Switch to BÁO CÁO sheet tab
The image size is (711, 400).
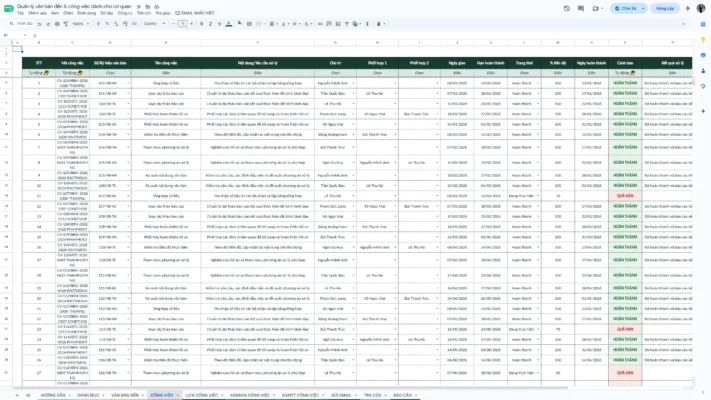(402, 395)
